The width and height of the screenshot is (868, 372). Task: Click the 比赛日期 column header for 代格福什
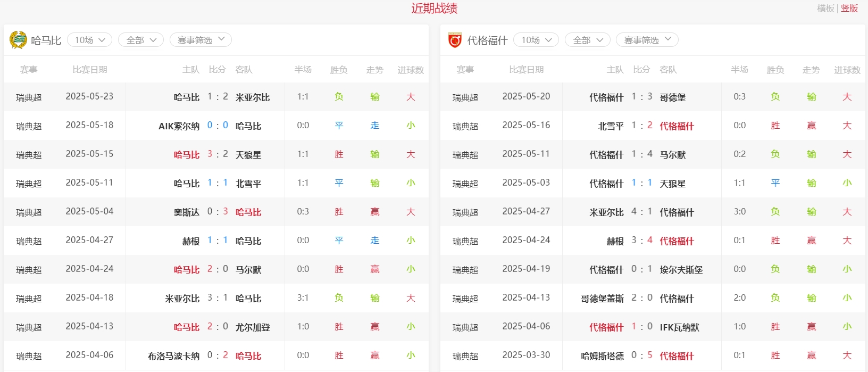526,70
